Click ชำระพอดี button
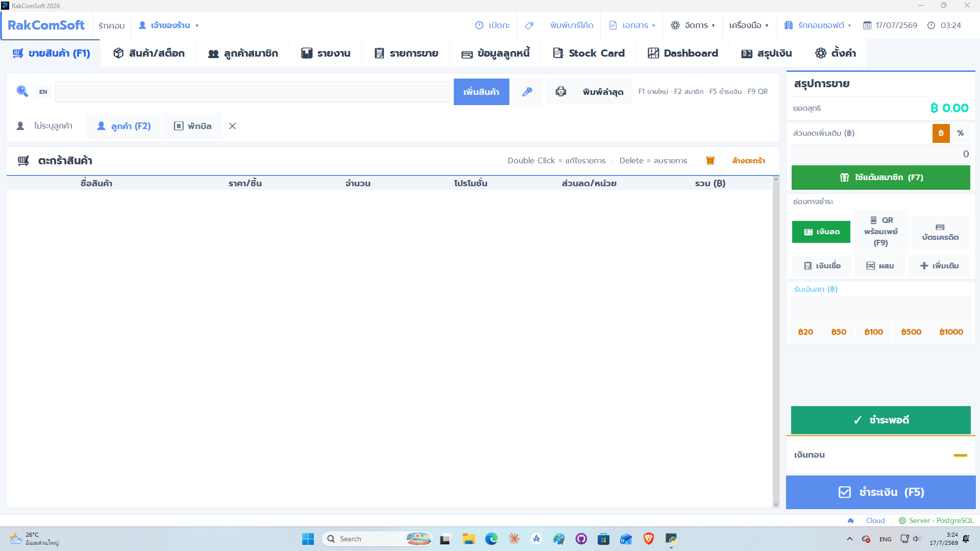980x551 pixels. point(881,420)
